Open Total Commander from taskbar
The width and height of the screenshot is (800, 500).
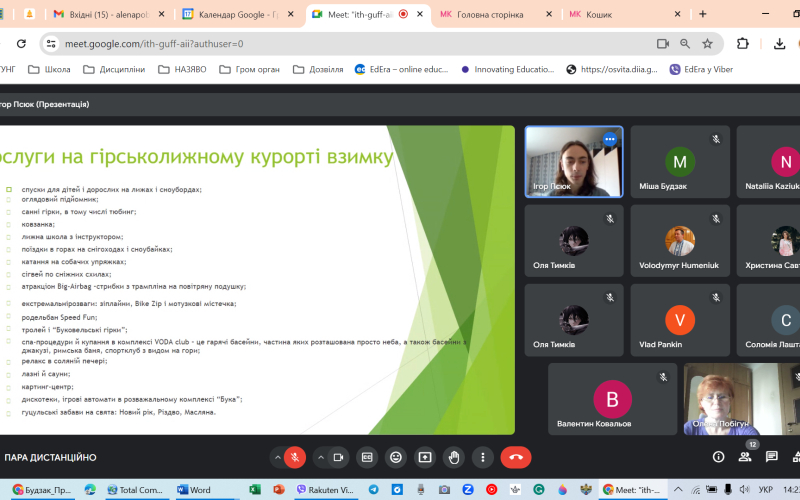pos(135,490)
